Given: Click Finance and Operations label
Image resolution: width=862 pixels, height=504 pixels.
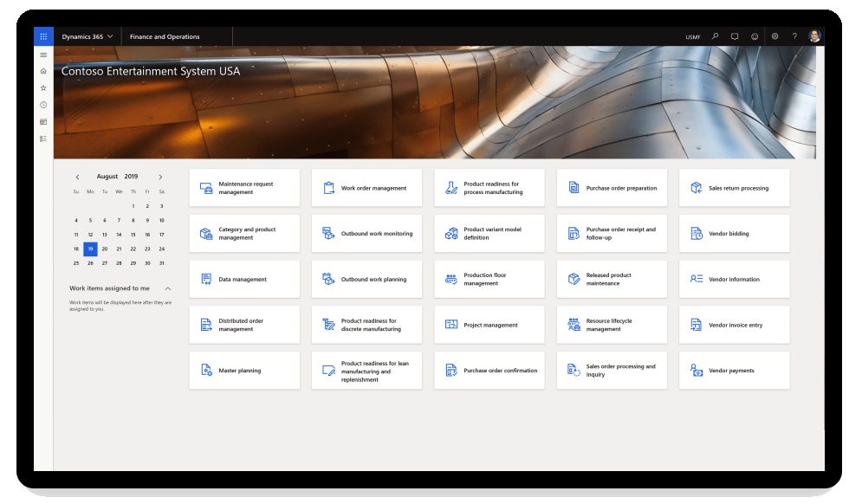Looking at the screenshot, I should point(165,37).
